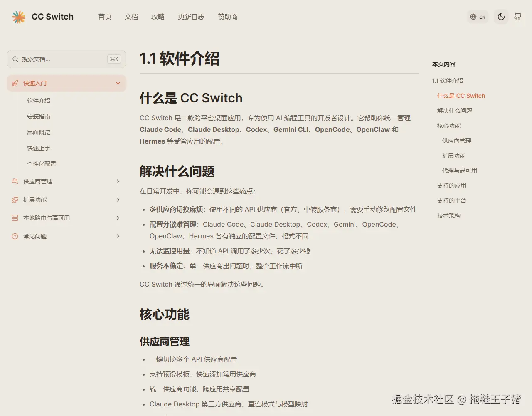532x416 pixels.
Task: Expand the 扩展功能 section chevron
Action: click(x=118, y=200)
